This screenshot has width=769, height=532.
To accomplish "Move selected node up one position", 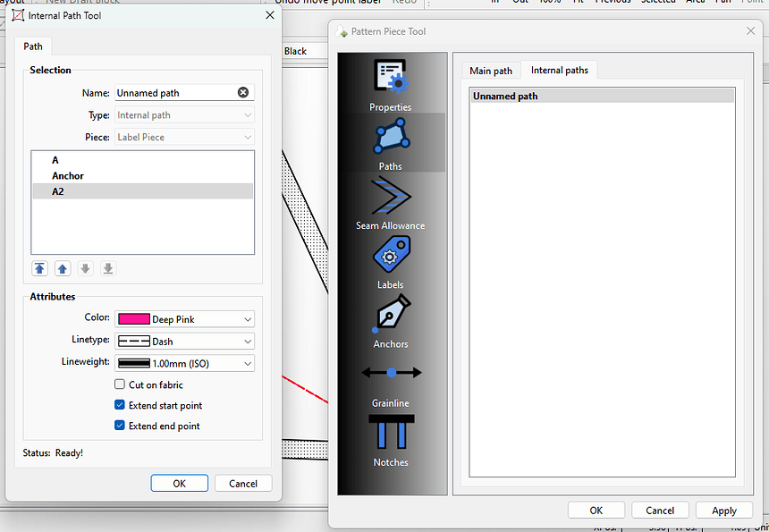I will coord(63,268).
